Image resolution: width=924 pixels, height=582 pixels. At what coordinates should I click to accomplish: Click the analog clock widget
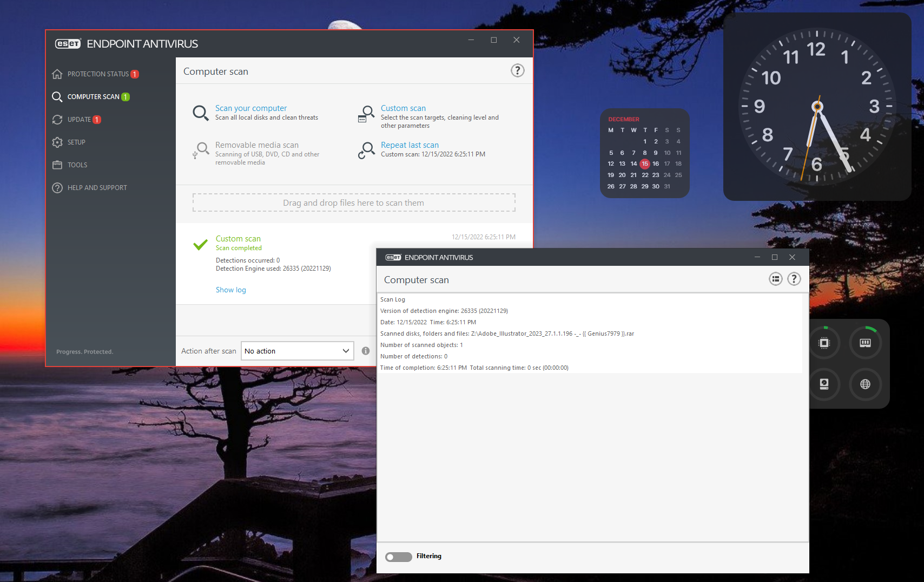click(817, 107)
